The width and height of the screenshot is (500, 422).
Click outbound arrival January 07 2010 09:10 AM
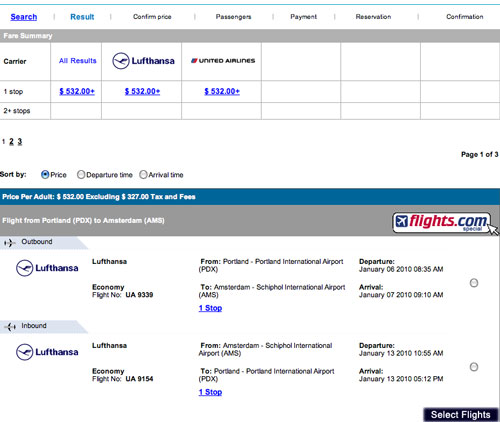pos(401,295)
